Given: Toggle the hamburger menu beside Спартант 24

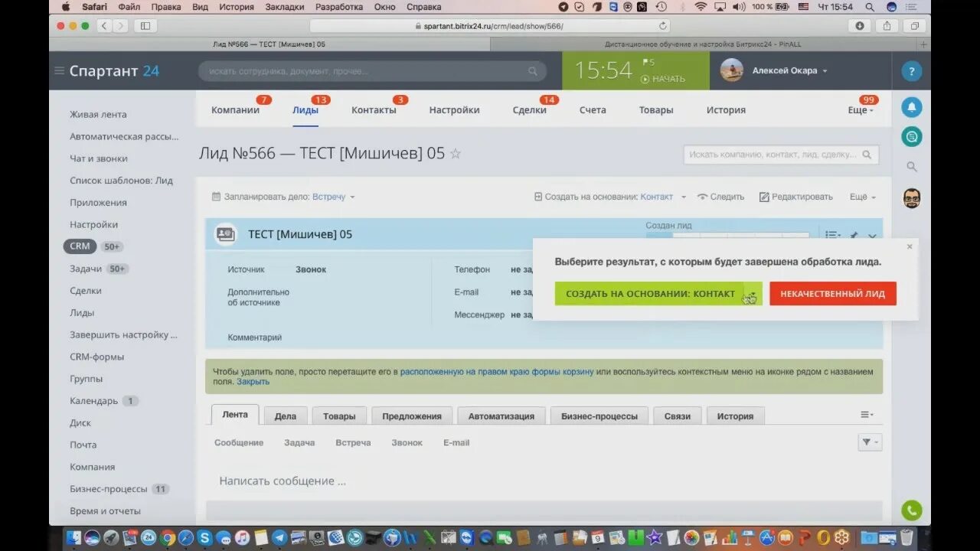Looking at the screenshot, I should click(59, 71).
